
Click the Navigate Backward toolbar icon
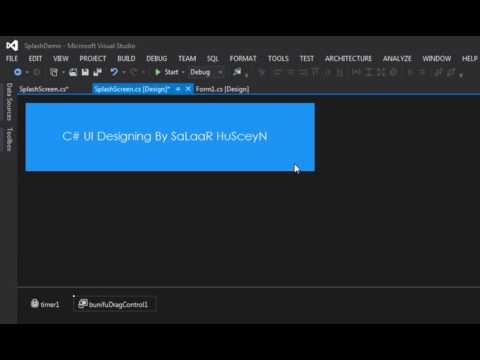18,72
